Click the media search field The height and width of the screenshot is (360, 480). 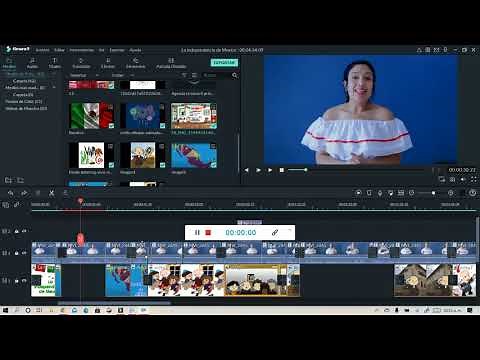[x=217, y=75]
